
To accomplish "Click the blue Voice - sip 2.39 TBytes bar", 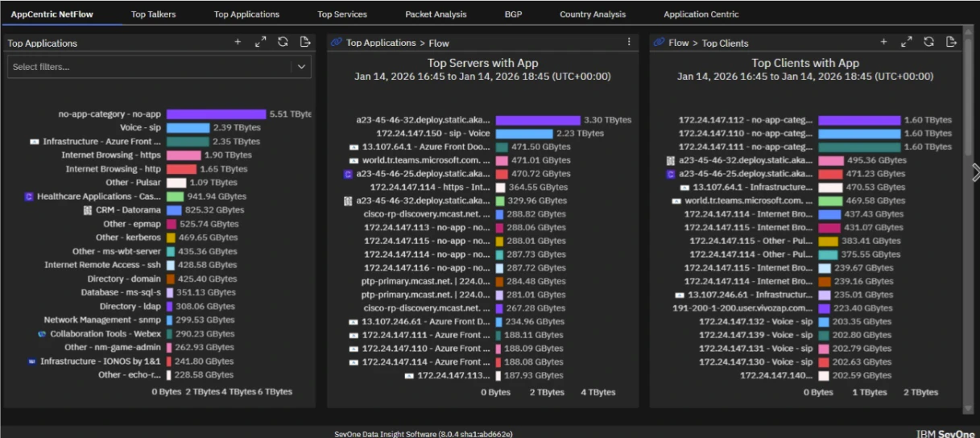I will [x=188, y=128].
